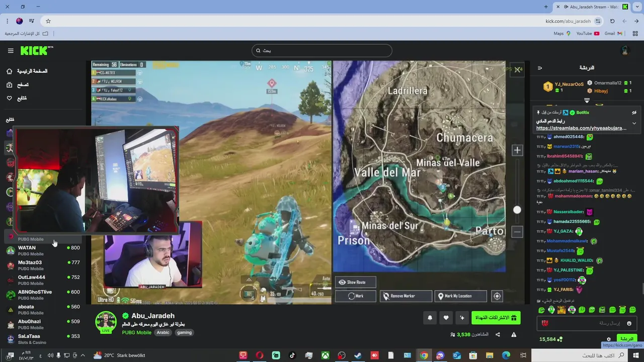
Task: Open TikTok from the taskbar
Action: [292, 355]
